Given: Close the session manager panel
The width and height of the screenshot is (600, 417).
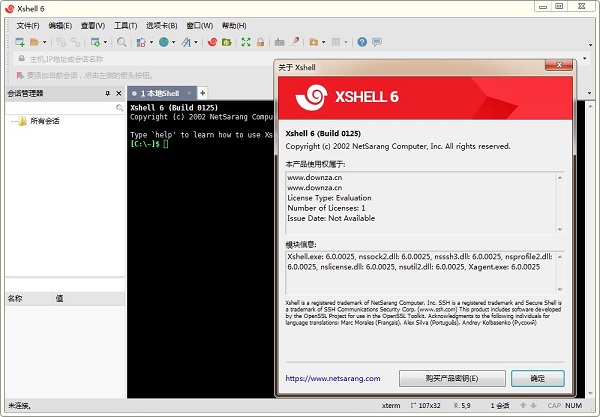Looking at the screenshot, I should click(x=117, y=93).
